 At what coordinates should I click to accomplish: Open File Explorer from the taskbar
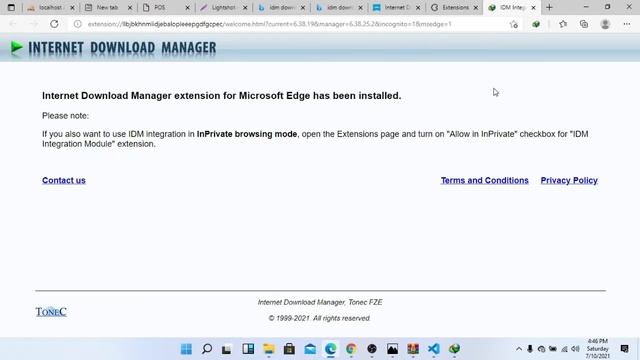click(x=269, y=349)
